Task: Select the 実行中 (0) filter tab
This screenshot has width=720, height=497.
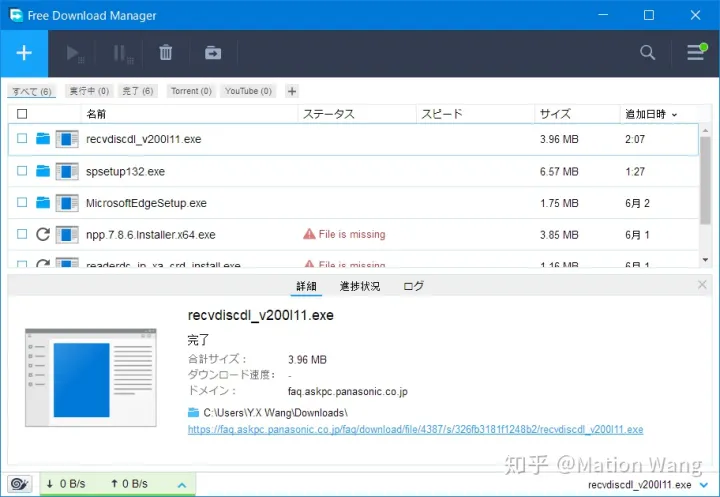Action: point(89,91)
